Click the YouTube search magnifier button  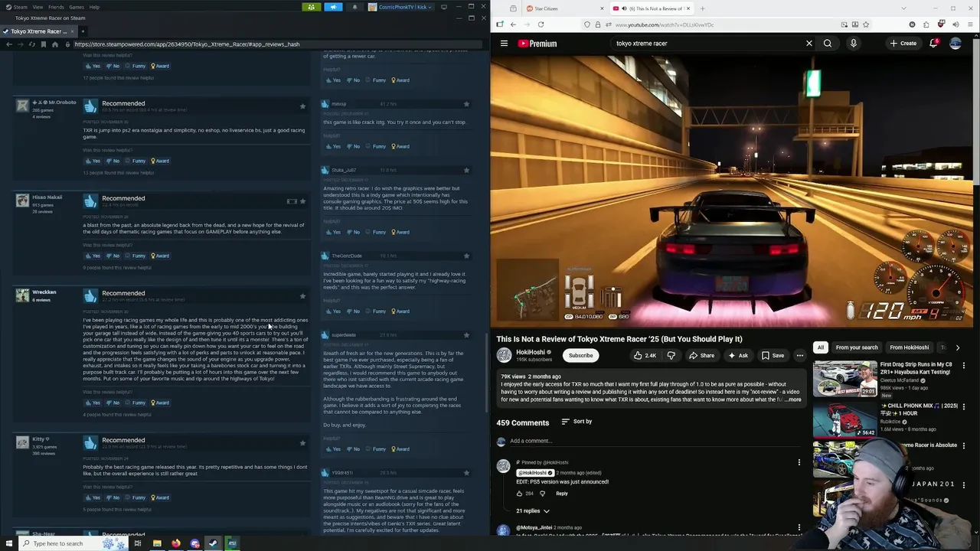pos(828,44)
